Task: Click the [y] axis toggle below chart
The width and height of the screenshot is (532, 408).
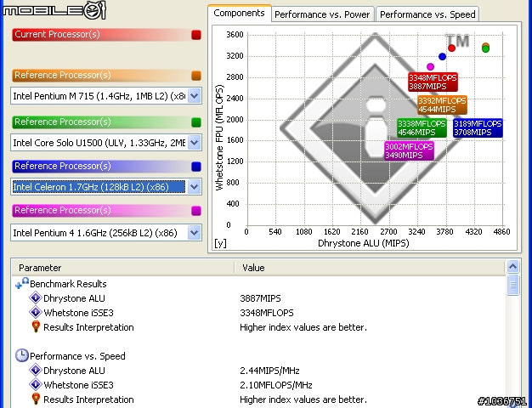Action: [x=220, y=243]
